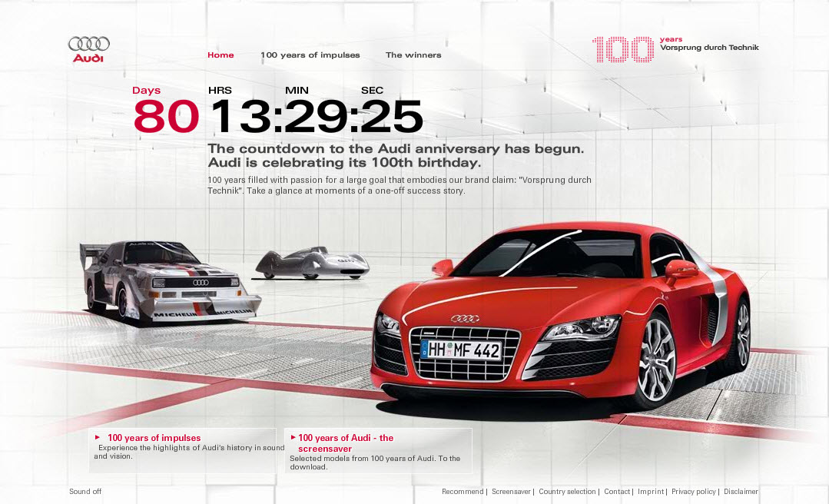
Task: Open the 100 years of impulses teaser link
Action: (154, 438)
